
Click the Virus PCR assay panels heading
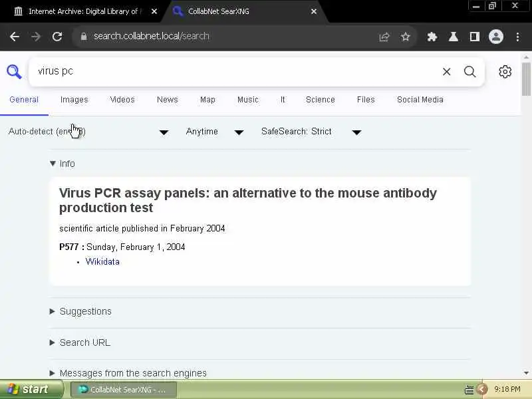pos(248,200)
